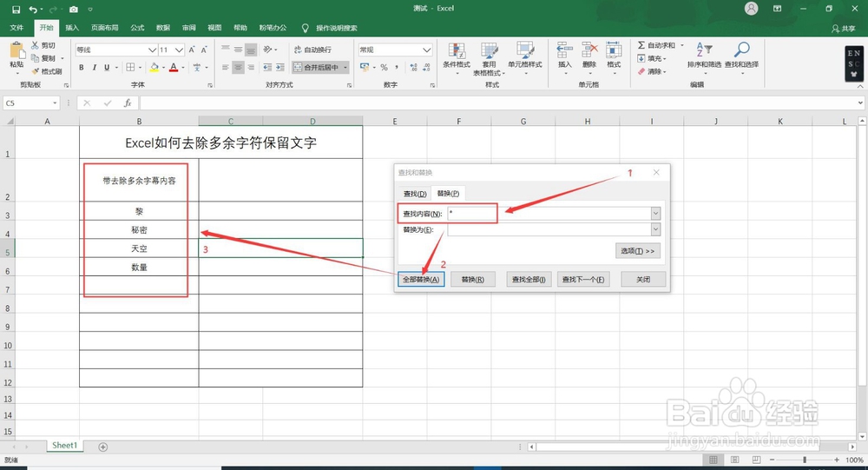The height and width of the screenshot is (470, 868).
Task: Open Conditional Formatting (条件格式)
Action: coord(457,57)
